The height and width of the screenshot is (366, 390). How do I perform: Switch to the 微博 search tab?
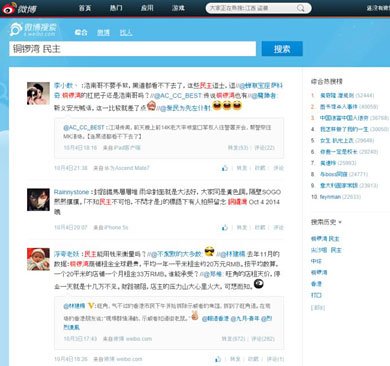[x=103, y=32]
